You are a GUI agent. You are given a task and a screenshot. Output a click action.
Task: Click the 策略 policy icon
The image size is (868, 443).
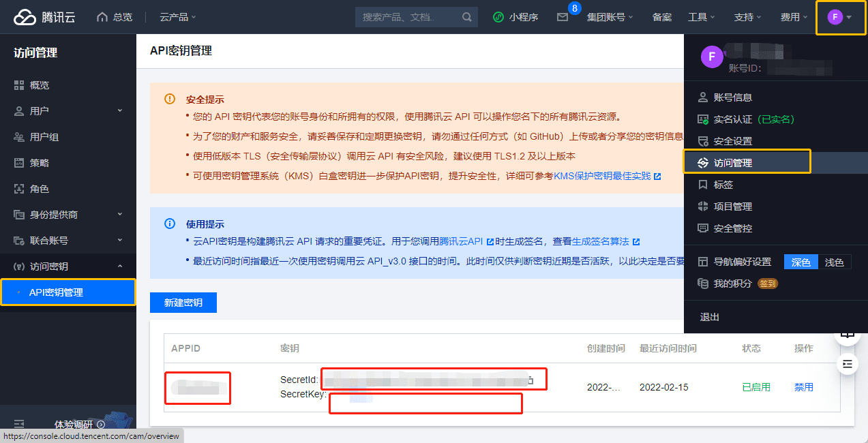[19, 163]
